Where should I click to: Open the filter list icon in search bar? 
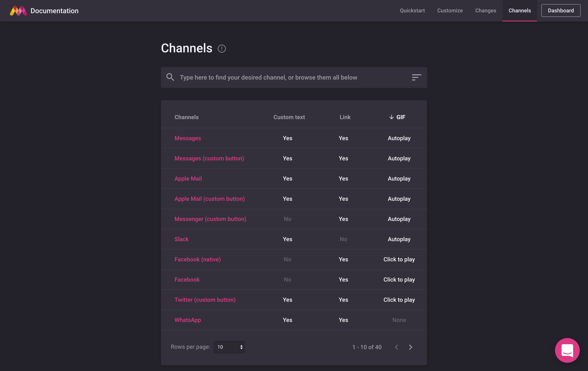pos(416,77)
